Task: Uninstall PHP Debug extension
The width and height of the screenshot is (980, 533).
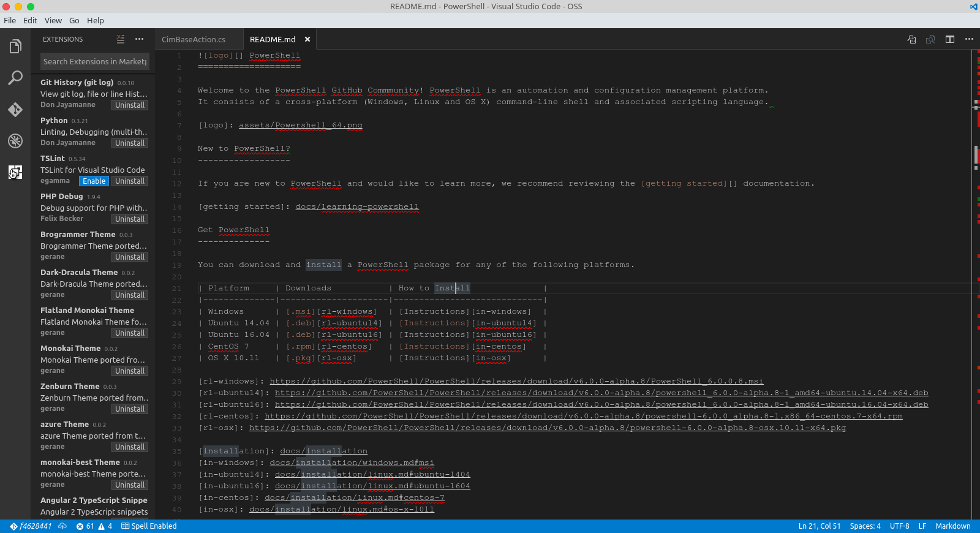Action: coord(130,219)
